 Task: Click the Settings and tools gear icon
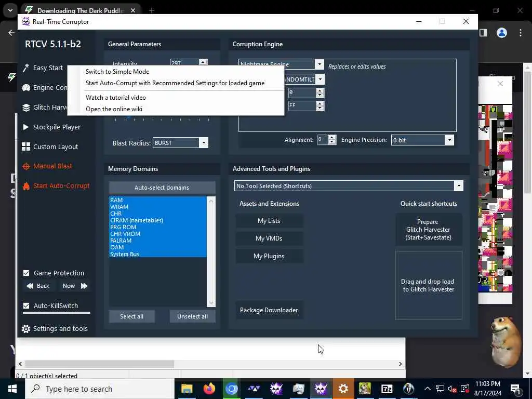tap(26, 328)
